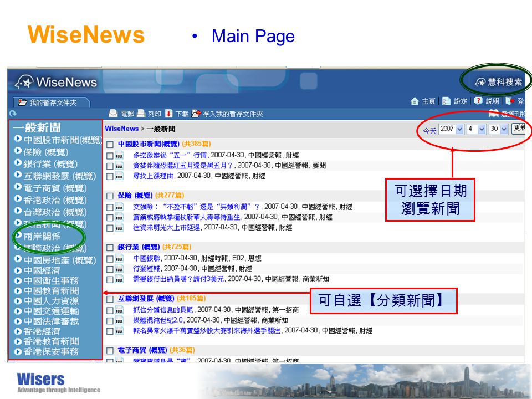Open section link 銀行業 (概覽)
Screen dimensions: 532x399
click(139, 247)
